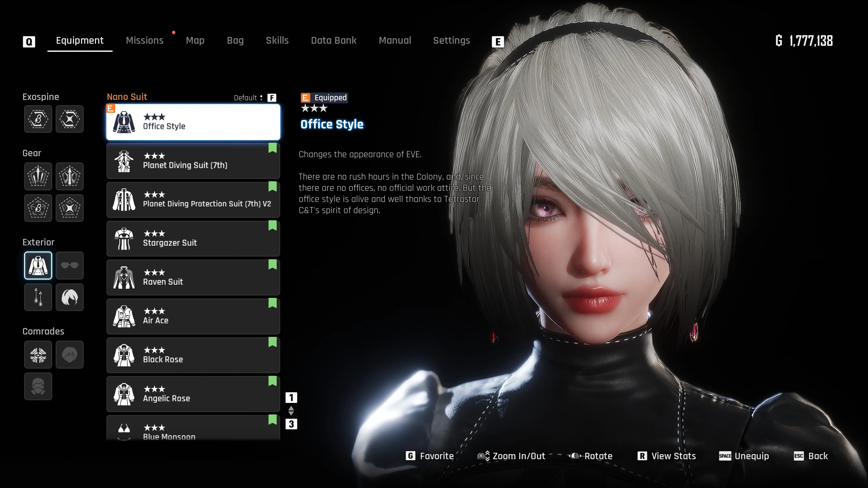This screenshot has width=868, height=488.
Task: Jump to list page 3
Action: (x=291, y=424)
